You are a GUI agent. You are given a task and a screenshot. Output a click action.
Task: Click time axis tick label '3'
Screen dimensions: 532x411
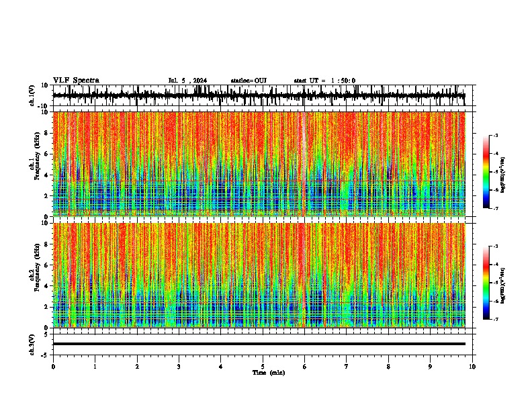pyautogui.click(x=179, y=367)
